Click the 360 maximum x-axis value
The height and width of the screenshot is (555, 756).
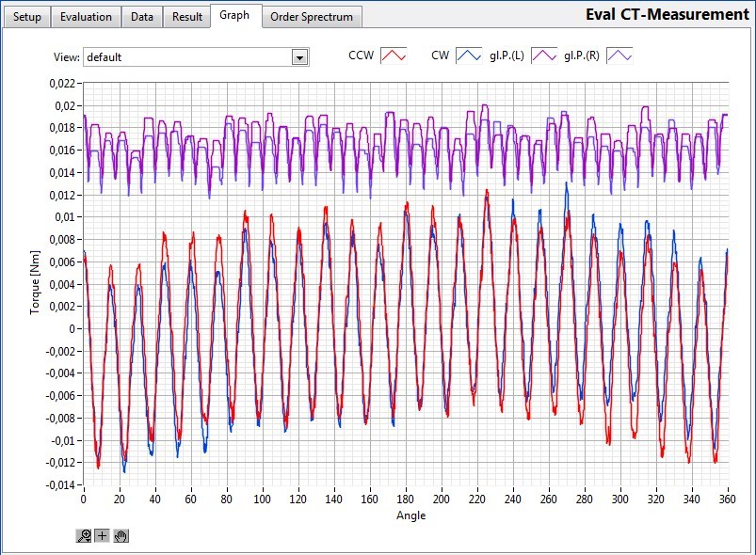point(727,499)
